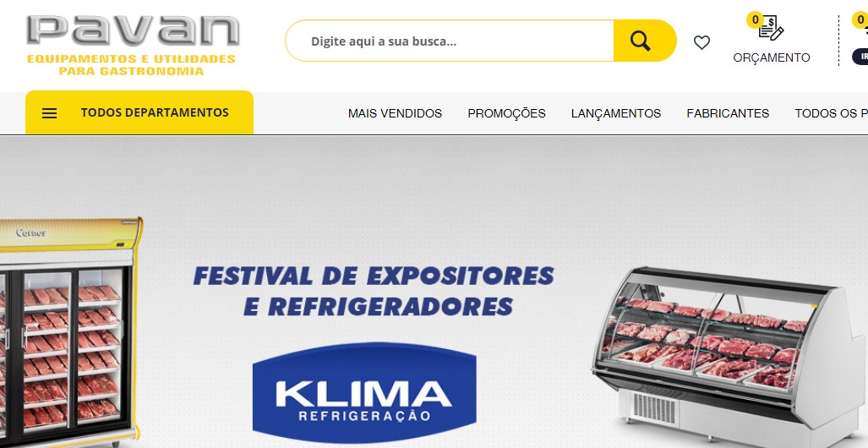Open the Mais Vendidos menu item
Viewport: 868px width, 448px height.
[x=395, y=113]
